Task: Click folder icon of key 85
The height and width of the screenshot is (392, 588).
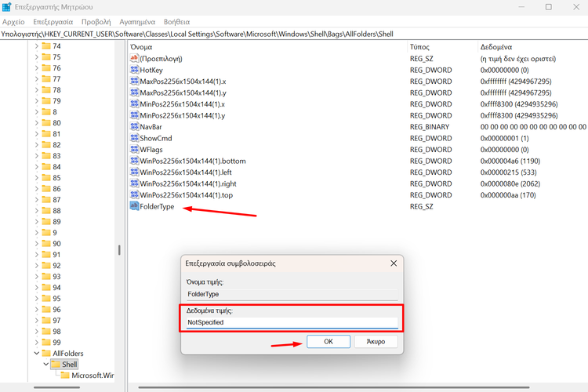Action: (46, 177)
